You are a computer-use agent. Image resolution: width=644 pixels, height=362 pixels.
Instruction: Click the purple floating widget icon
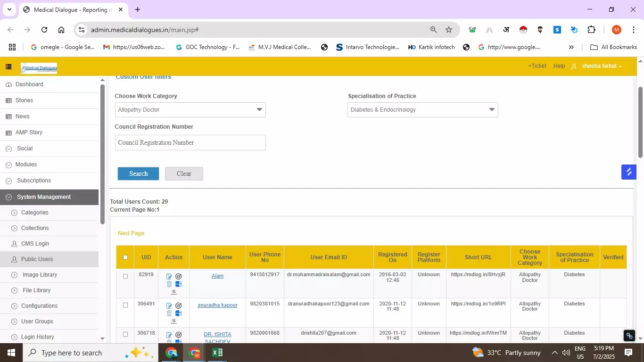[628, 173]
